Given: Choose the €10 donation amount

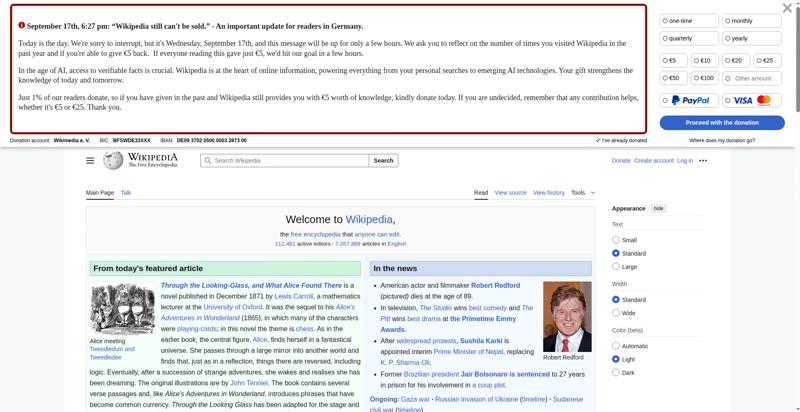Looking at the screenshot, I should coord(705,60).
